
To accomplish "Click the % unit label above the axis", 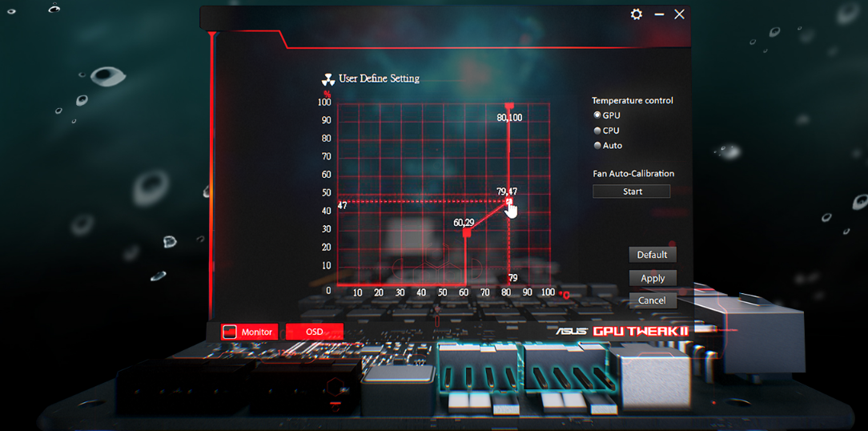I will click(x=328, y=95).
